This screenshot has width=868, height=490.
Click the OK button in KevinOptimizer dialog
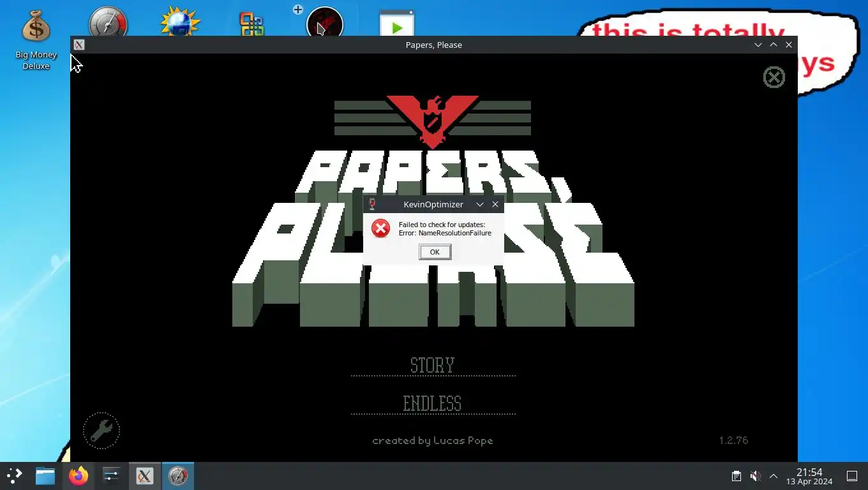click(435, 252)
